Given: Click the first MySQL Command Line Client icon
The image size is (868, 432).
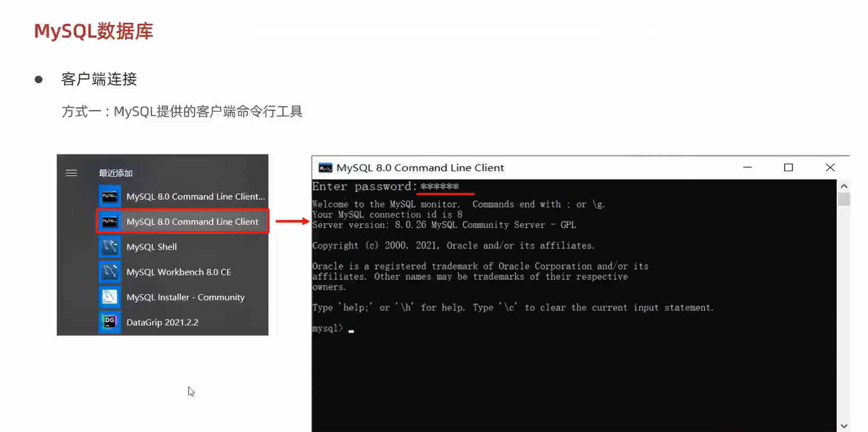Looking at the screenshot, I should (110, 196).
